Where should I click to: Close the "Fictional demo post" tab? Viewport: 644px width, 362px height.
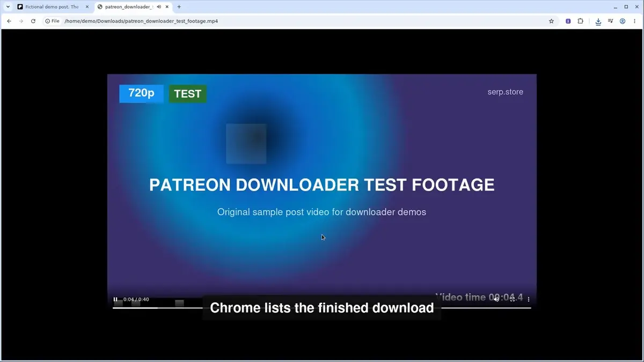87,7
